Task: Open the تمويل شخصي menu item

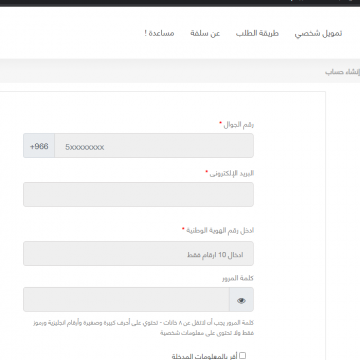Action: pyautogui.click(x=318, y=33)
